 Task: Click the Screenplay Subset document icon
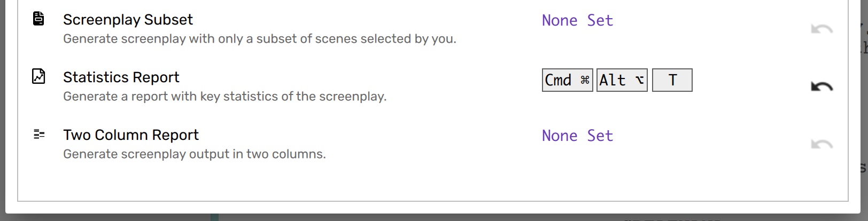tap(38, 19)
